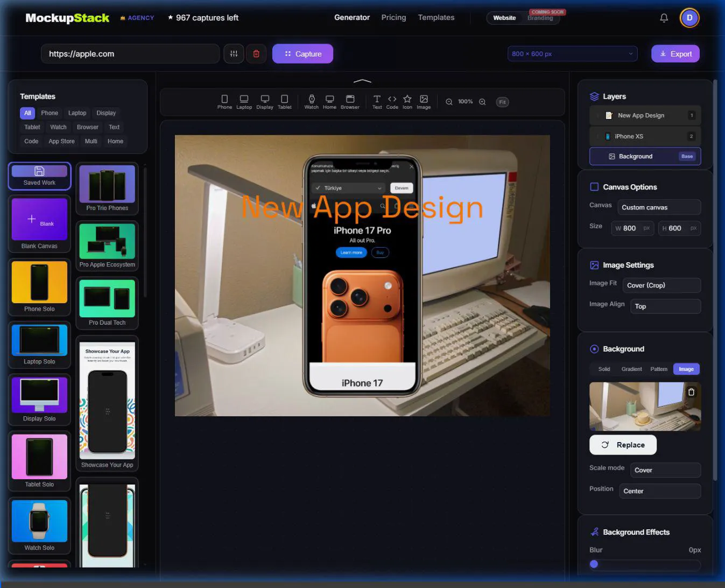The width and height of the screenshot is (725, 588).
Task: Delete the background image with the trash icon
Action: click(691, 392)
